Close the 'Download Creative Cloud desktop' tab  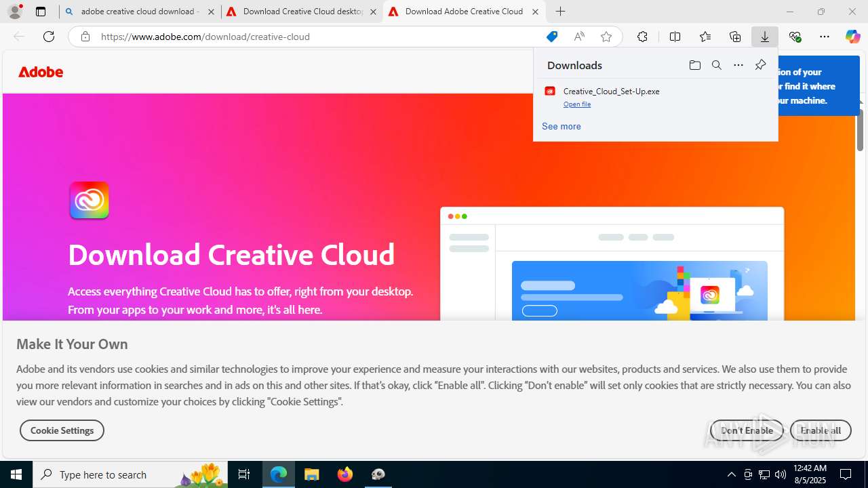[373, 12]
